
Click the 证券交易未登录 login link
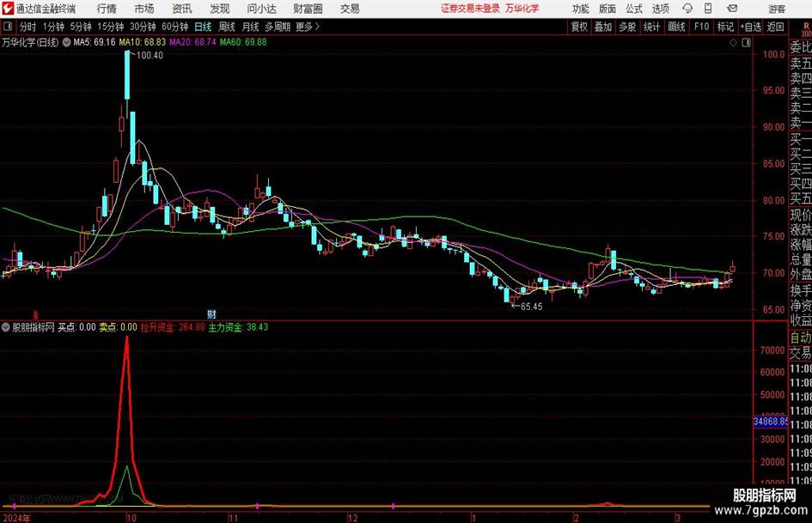coord(470,9)
